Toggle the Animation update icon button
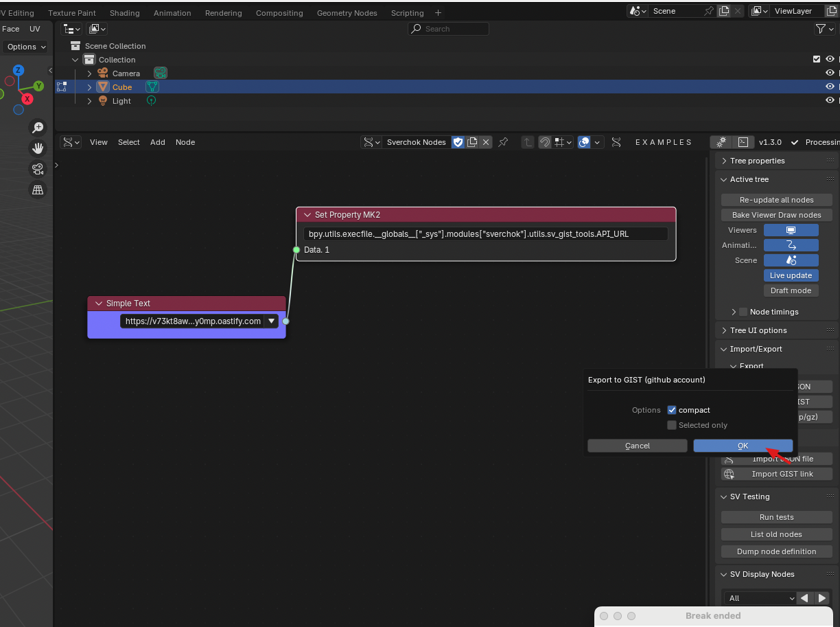840x627 pixels. [x=791, y=245]
